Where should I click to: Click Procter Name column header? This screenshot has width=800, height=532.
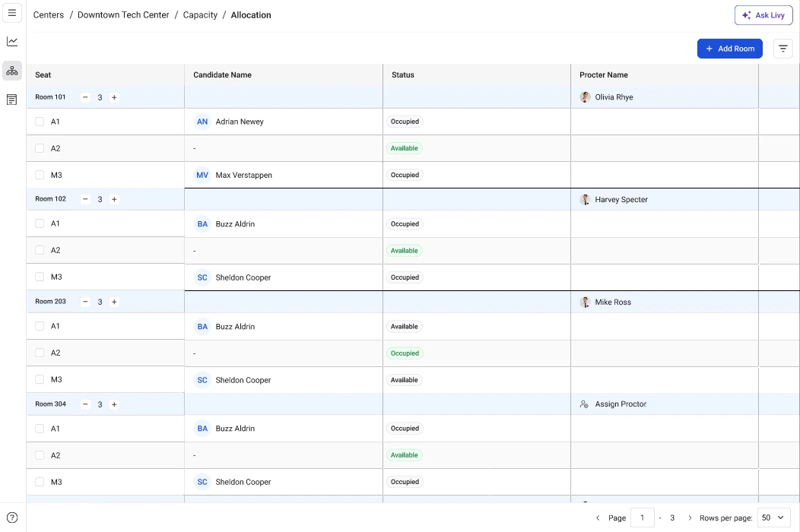click(x=604, y=75)
